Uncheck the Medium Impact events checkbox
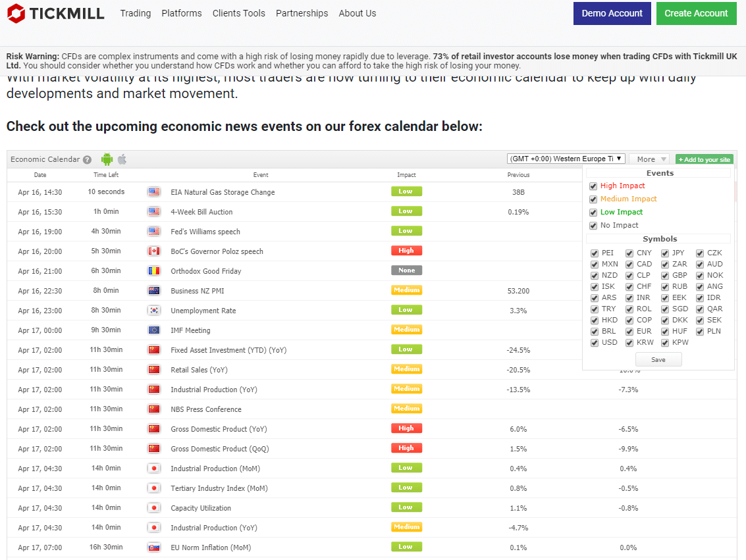746x560 pixels. pyautogui.click(x=593, y=199)
